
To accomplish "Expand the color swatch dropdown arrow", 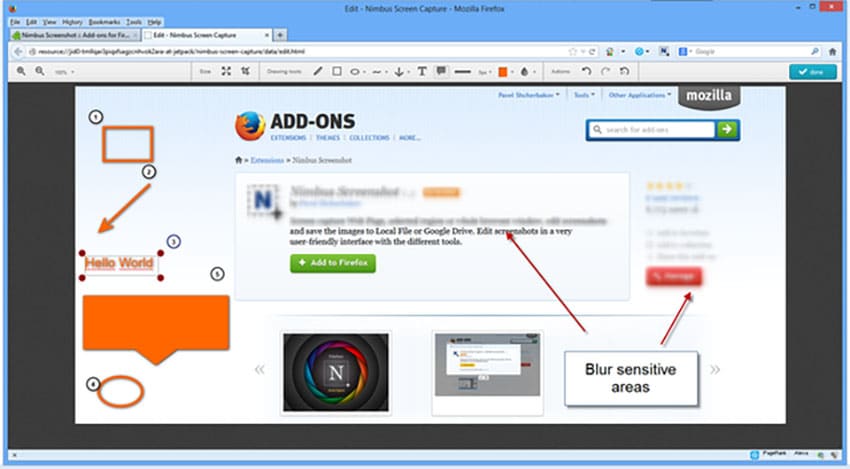I will pyautogui.click(x=512, y=72).
